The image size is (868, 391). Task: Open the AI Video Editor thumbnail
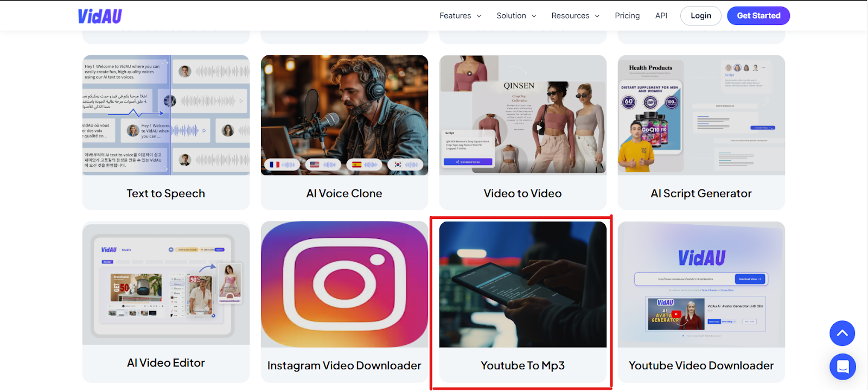pyautogui.click(x=166, y=283)
